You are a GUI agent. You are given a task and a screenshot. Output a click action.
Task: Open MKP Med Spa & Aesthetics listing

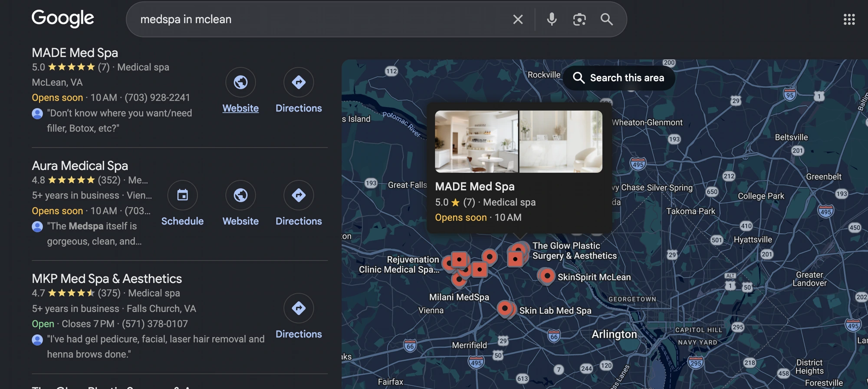[107, 278]
